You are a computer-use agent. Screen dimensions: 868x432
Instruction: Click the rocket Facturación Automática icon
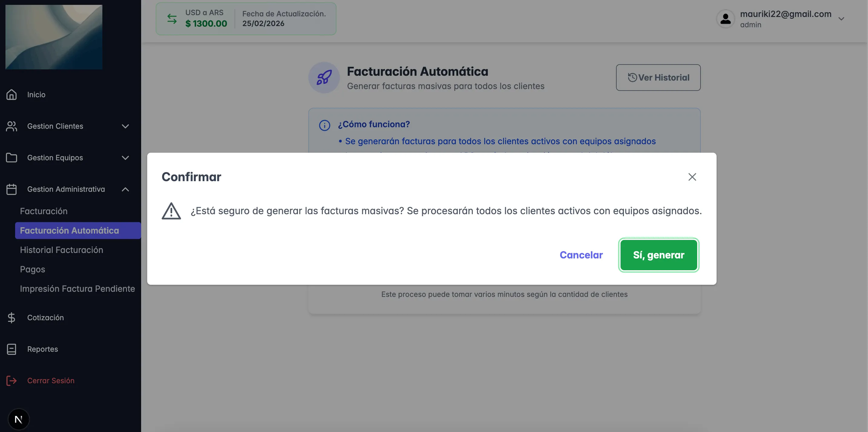point(324,78)
